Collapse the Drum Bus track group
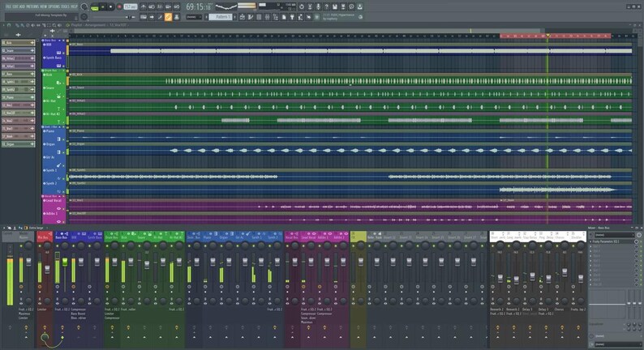The height and width of the screenshot is (350, 644). [59, 70]
